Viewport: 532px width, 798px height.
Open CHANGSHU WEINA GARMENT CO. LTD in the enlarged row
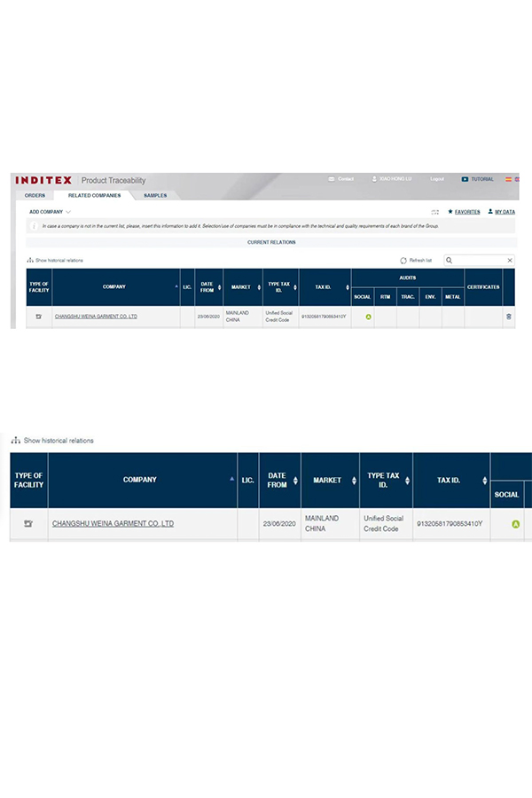click(113, 523)
